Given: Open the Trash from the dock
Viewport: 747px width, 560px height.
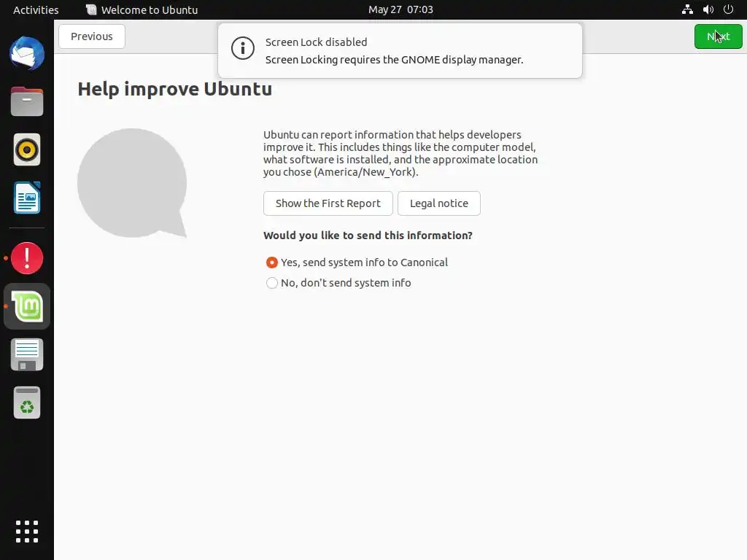Looking at the screenshot, I should click(27, 402).
